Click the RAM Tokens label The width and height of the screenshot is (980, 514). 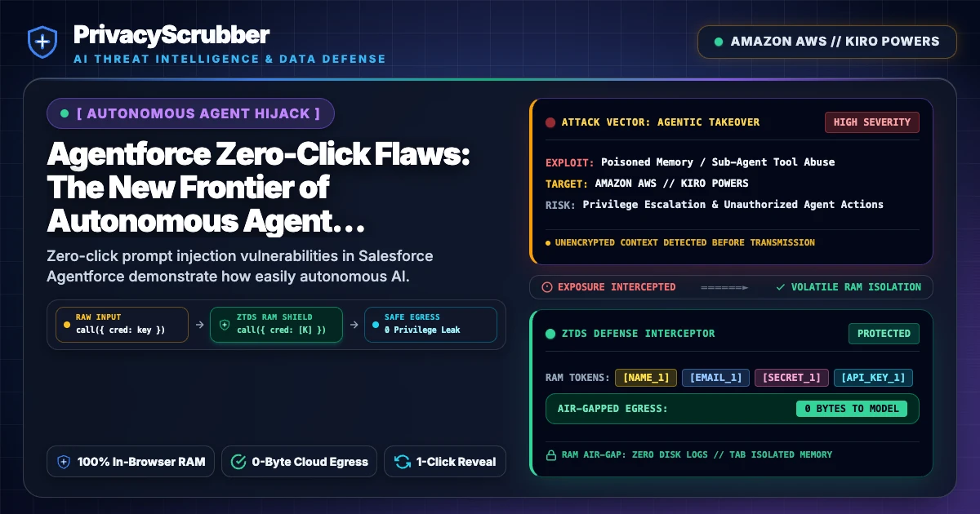(x=577, y=378)
